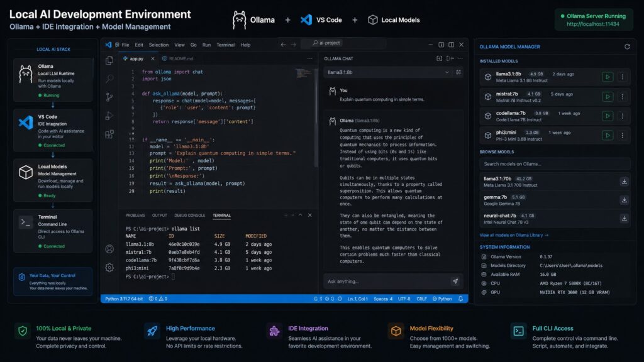The width and height of the screenshot is (644, 362).
Task: Select the Local Models Model Management card
Action: click(53, 180)
